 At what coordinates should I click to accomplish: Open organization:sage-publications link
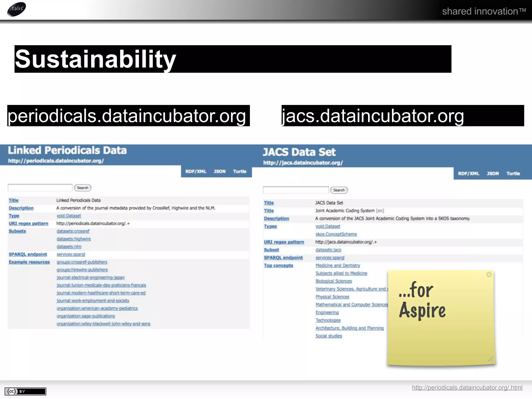[x=86, y=316]
